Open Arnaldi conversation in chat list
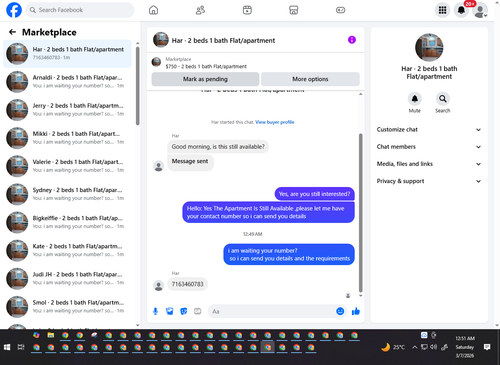Screen dimensions: 500x365 (x=68, y=81)
